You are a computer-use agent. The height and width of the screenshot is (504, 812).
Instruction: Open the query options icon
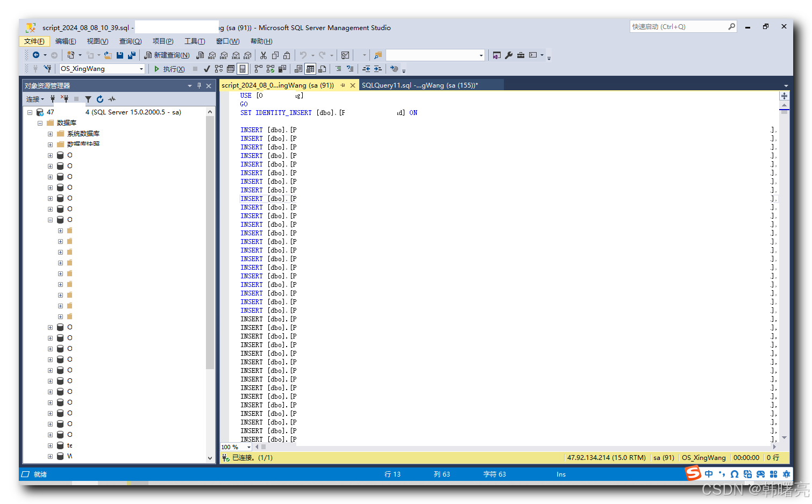(x=231, y=69)
